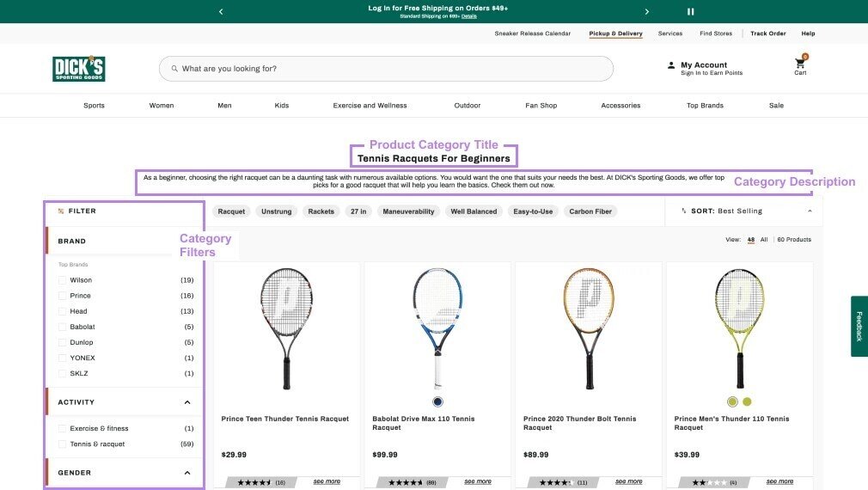This screenshot has width=868, height=490.
Task: Open the Top Brands menu
Action: coord(705,105)
